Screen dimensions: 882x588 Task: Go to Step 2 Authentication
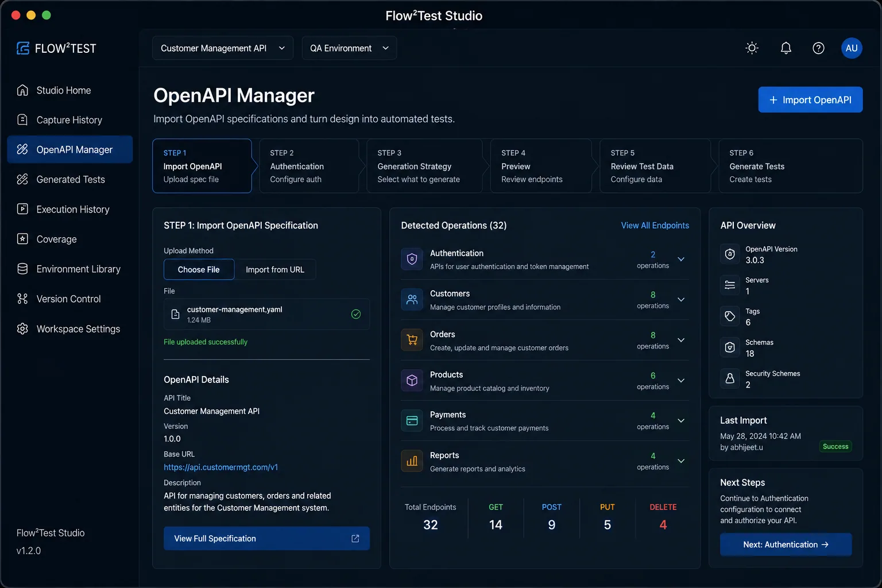coord(309,166)
